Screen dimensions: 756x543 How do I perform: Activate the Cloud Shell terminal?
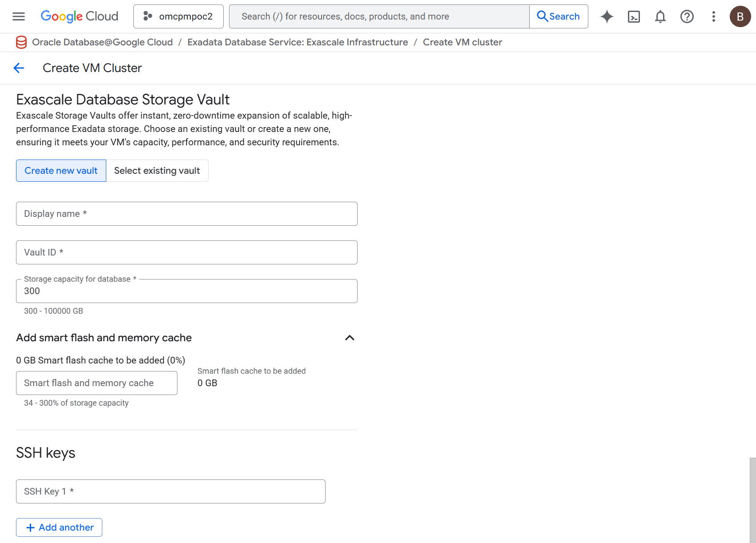tap(633, 16)
